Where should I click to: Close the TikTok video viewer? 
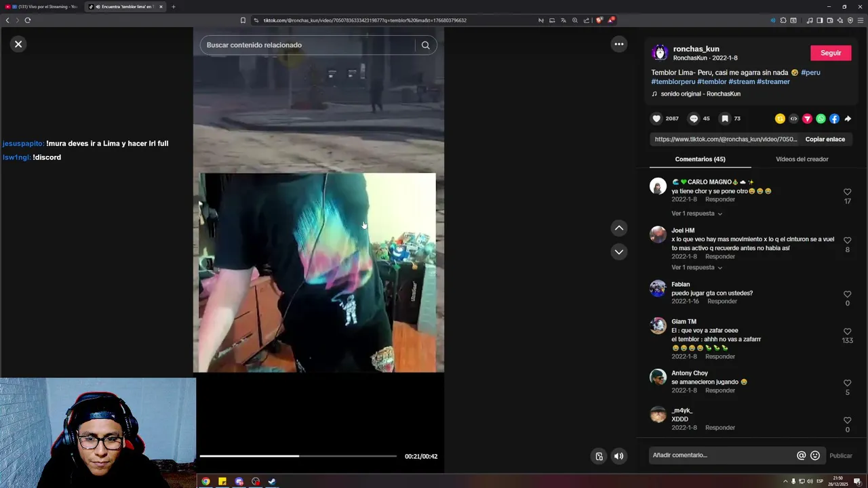click(18, 44)
